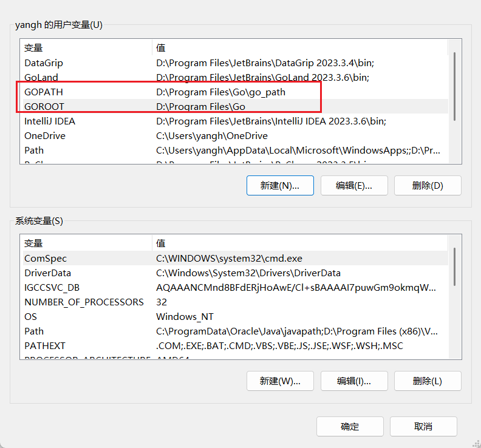Click the 新建(W)... button for system variables
The image size is (481, 448).
280,381
